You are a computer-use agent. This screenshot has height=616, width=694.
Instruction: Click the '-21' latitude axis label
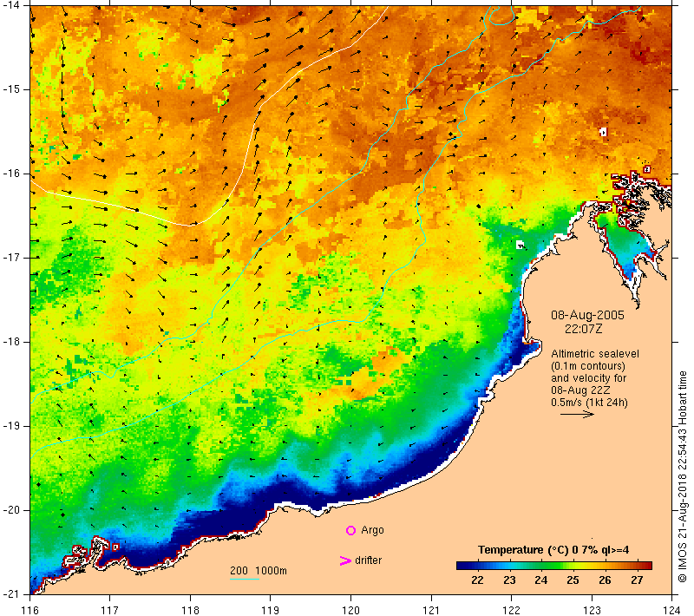pos(11,593)
